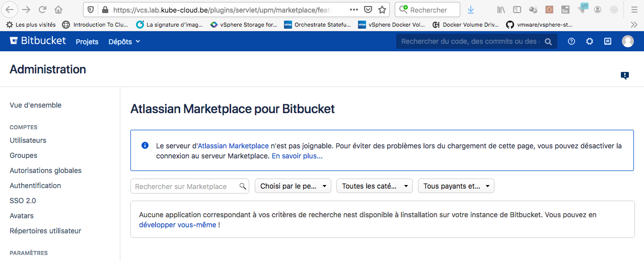Open the tracking protection shield icon

click(91, 10)
